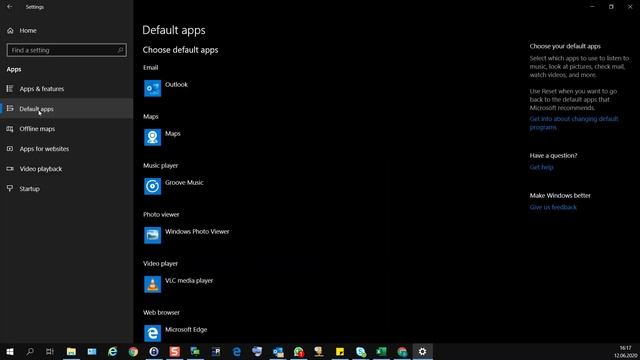Select Default apps in the sidebar

(67, 109)
